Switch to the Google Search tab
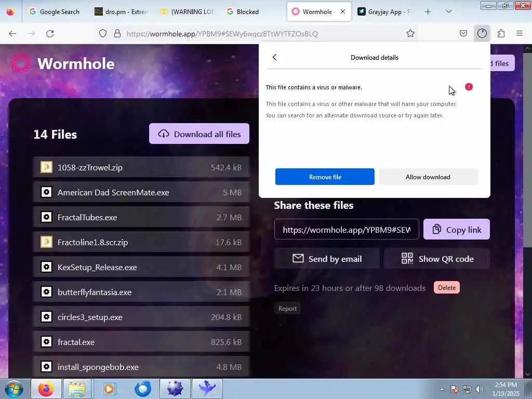Image resolution: width=532 pixels, height=399 pixels. point(54,12)
